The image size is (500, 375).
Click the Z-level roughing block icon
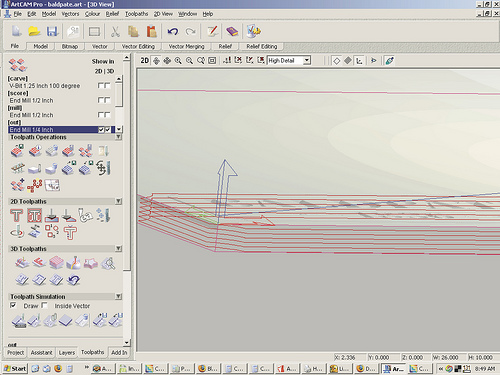coord(56,263)
